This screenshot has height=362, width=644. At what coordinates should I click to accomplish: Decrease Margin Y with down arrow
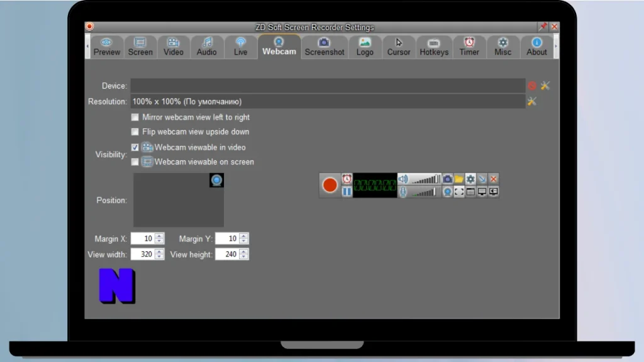point(243,241)
